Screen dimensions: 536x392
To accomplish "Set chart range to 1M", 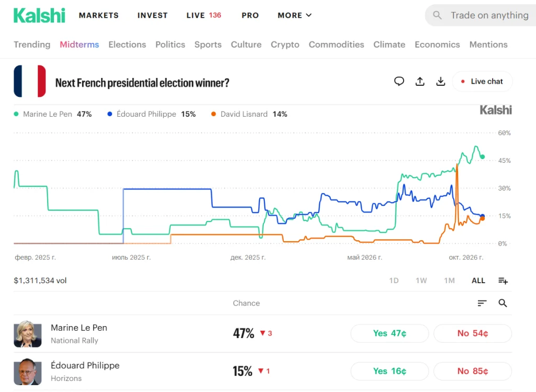I will coord(449,281).
